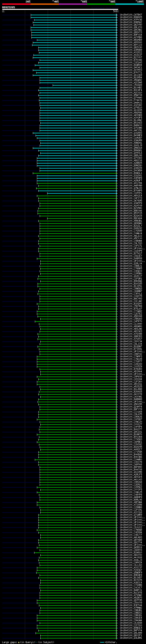Select hit label UniRef100_C4GCE7
The width and height of the screenshot is (146, 644).
pos(131,256)
